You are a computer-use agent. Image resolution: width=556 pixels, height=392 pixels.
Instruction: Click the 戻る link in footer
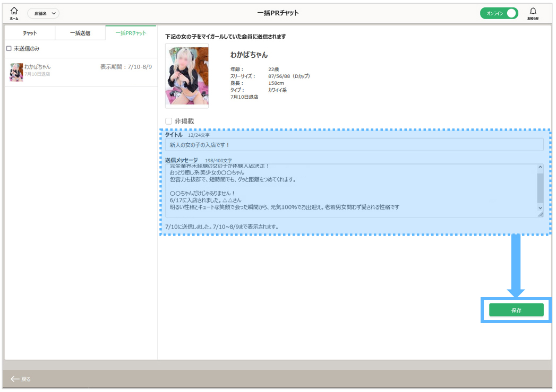tap(26, 379)
